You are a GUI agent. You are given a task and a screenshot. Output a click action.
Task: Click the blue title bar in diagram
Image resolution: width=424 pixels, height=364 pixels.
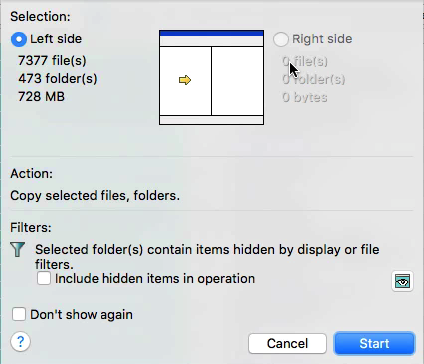211,33
